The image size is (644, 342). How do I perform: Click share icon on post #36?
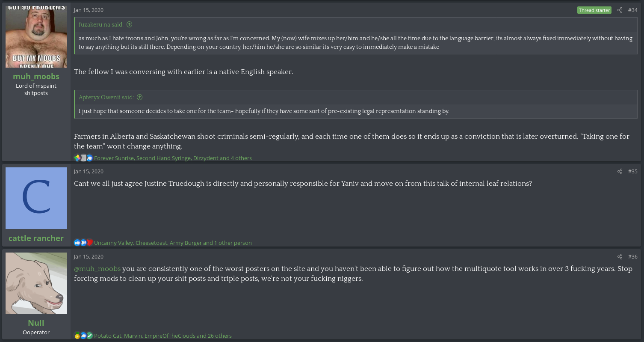[620, 257]
